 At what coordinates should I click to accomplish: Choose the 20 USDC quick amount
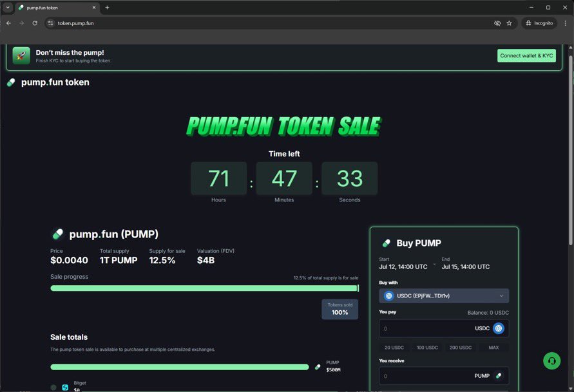[x=394, y=348]
